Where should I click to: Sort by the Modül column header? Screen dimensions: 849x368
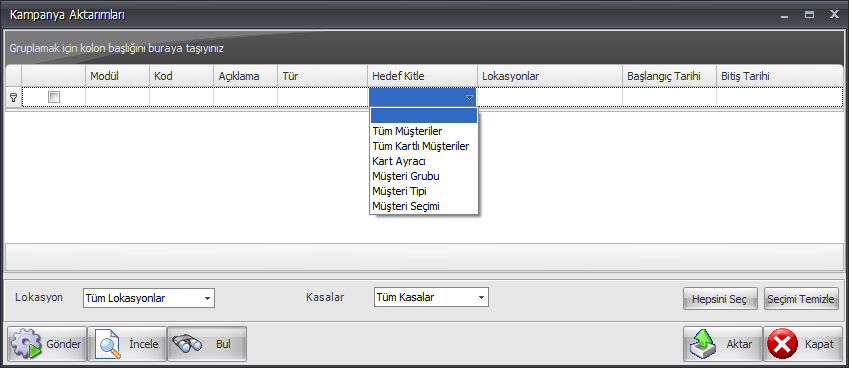tap(117, 76)
